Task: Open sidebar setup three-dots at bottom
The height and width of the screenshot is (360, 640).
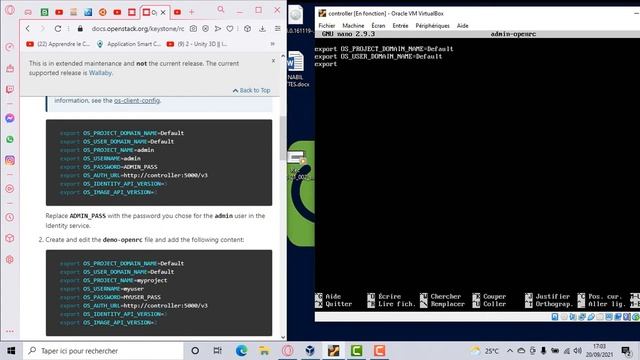Action: click(x=10, y=331)
